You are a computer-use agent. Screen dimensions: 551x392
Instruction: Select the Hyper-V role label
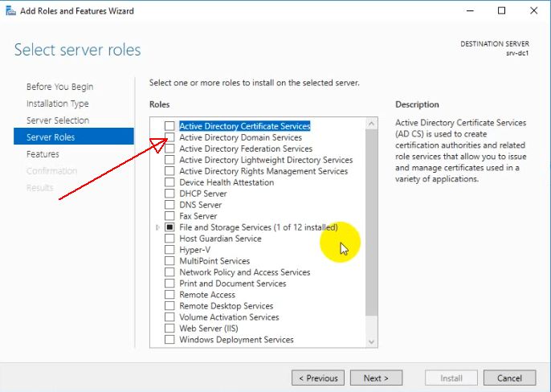194,250
